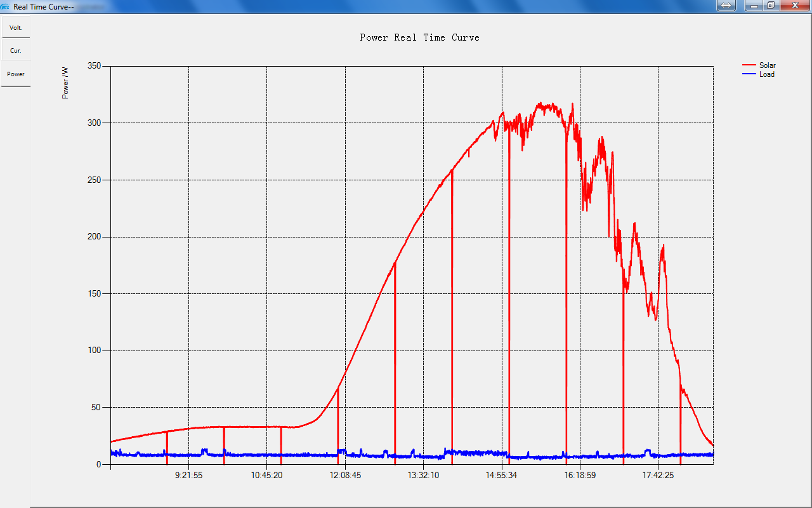Click the 9:21:55 time label

click(188, 475)
